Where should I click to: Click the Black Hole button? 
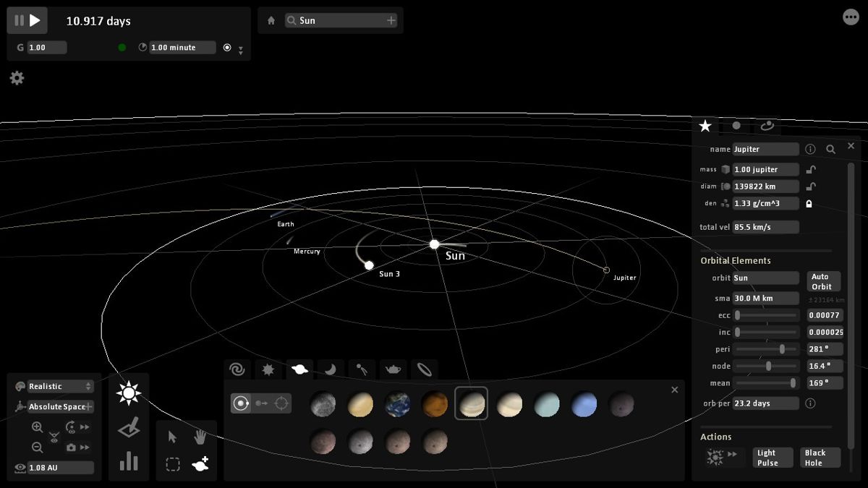[x=820, y=457]
